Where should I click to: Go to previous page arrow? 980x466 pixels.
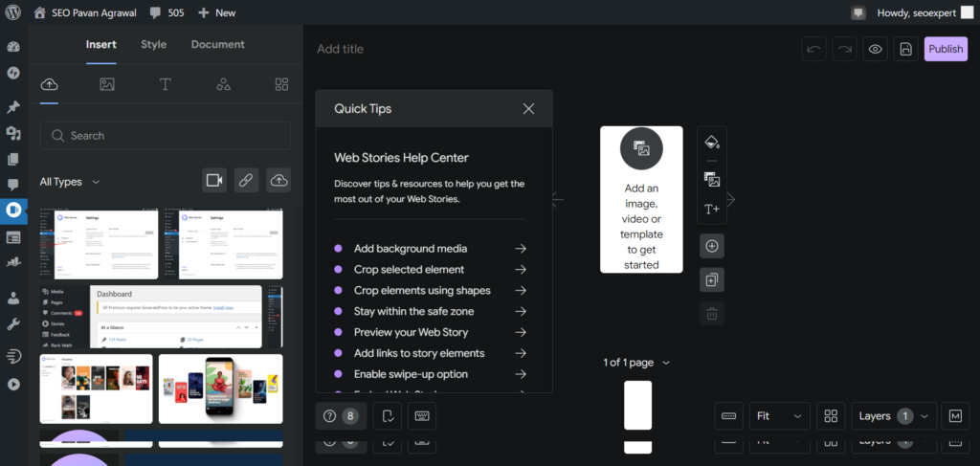coord(558,200)
